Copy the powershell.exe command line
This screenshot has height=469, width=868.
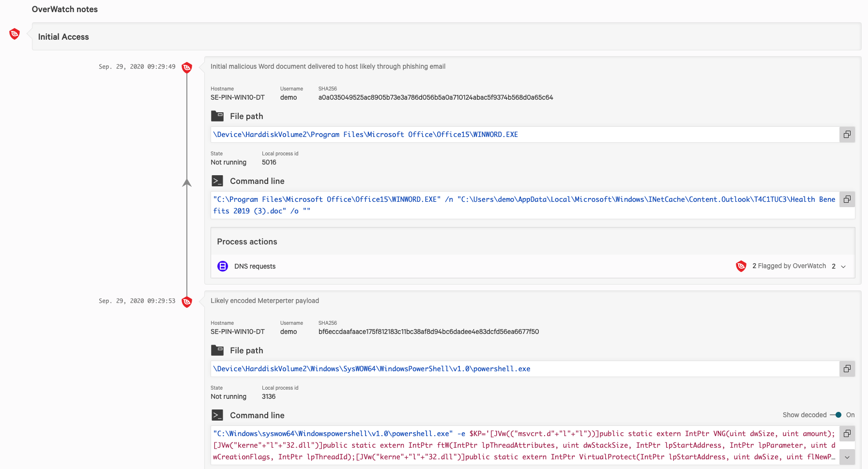point(847,434)
